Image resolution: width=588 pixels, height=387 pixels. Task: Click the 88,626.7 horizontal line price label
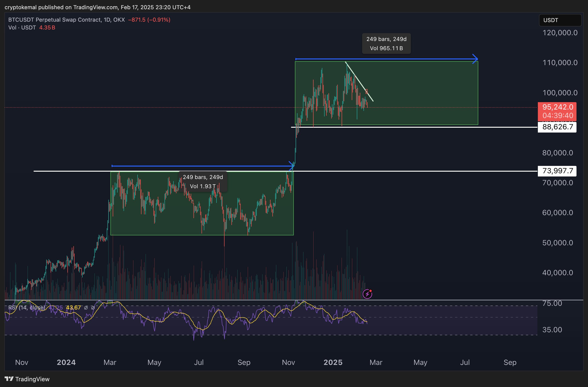(x=557, y=127)
